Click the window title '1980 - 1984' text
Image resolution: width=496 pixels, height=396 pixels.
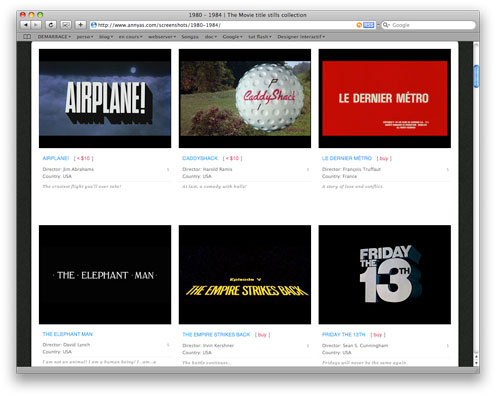(205, 15)
